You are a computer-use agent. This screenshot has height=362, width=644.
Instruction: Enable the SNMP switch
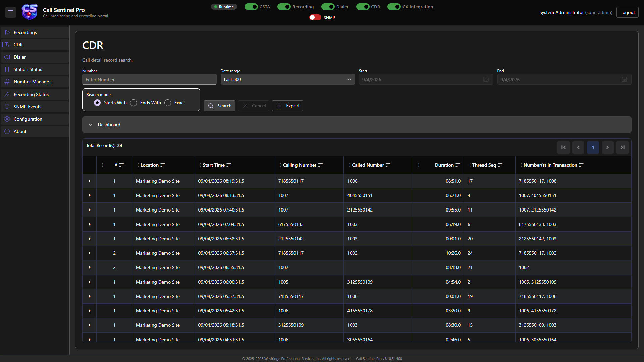(315, 17)
